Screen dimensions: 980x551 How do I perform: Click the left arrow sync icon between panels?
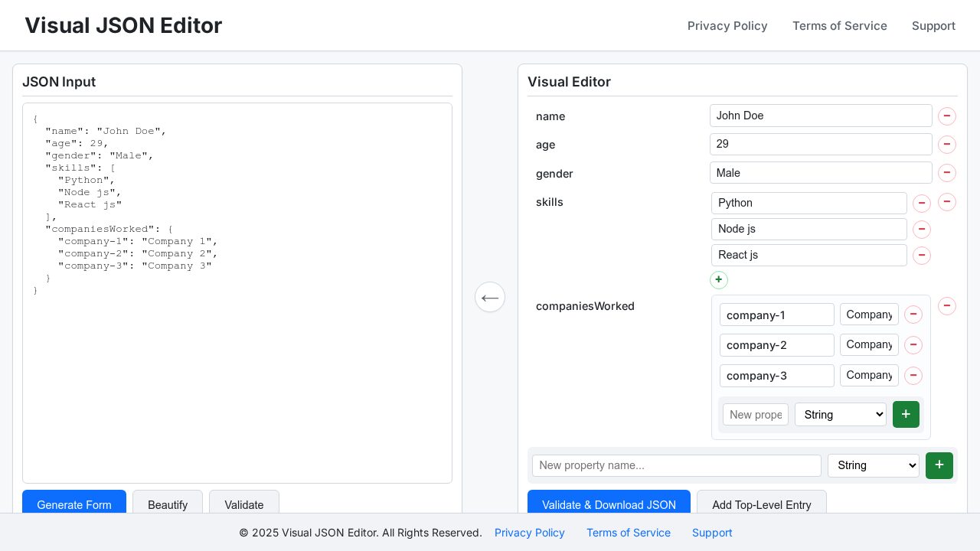(490, 297)
